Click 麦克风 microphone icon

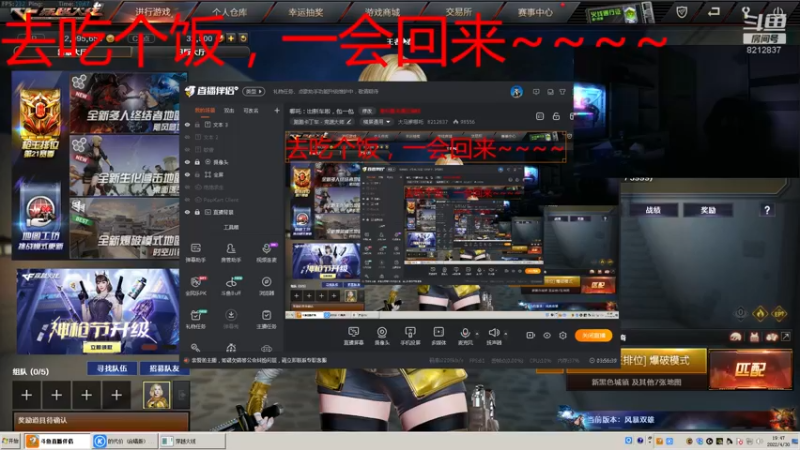[465, 334]
